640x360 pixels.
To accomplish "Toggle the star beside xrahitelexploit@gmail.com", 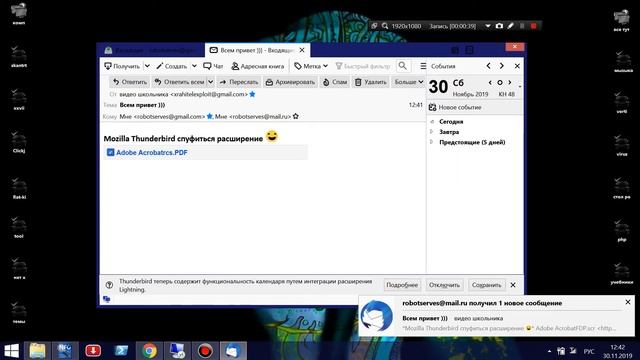I will pos(252,94).
